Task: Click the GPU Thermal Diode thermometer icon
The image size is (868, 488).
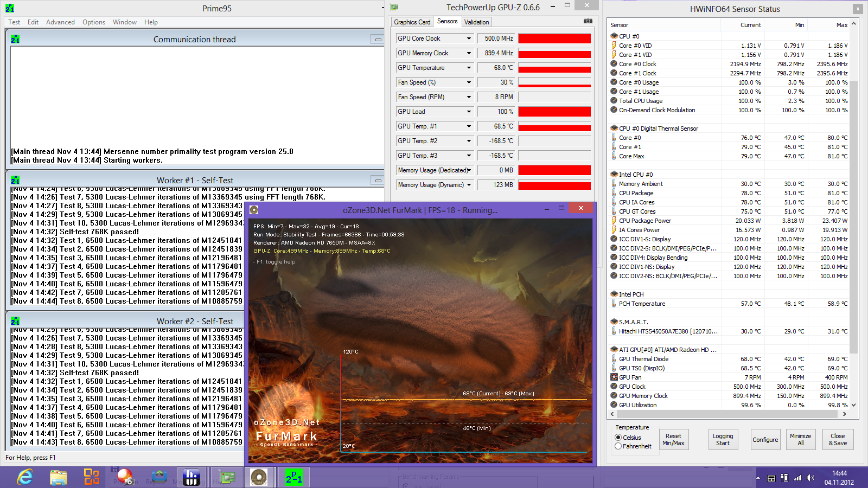Action: pyautogui.click(x=614, y=359)
